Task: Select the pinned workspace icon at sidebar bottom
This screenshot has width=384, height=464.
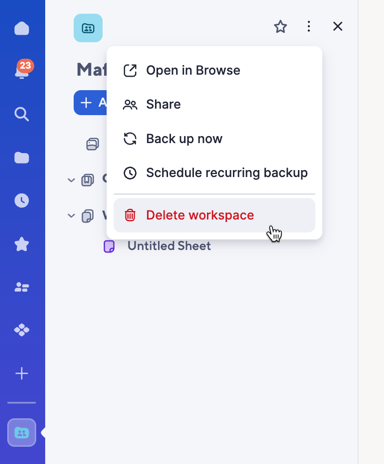Action: point(22,433)
